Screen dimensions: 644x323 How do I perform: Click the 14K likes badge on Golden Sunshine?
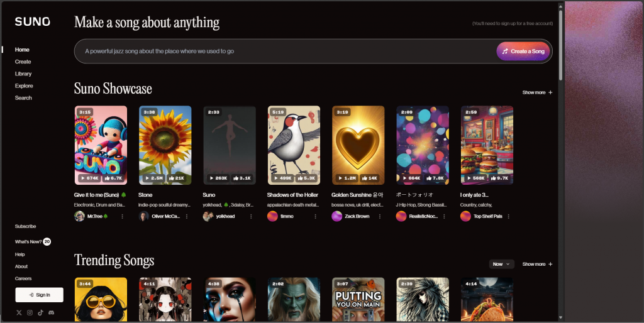click(x=369, y=178)
